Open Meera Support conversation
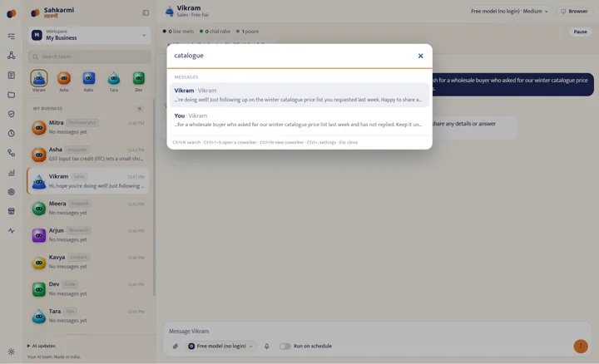Viewport: 599px width, 364px height. (x=89, y=209)
